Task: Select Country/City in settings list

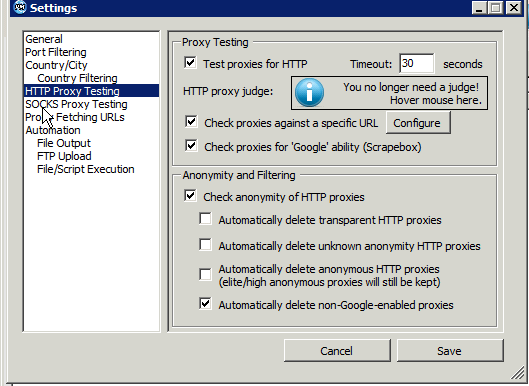Action: [56, 65]
